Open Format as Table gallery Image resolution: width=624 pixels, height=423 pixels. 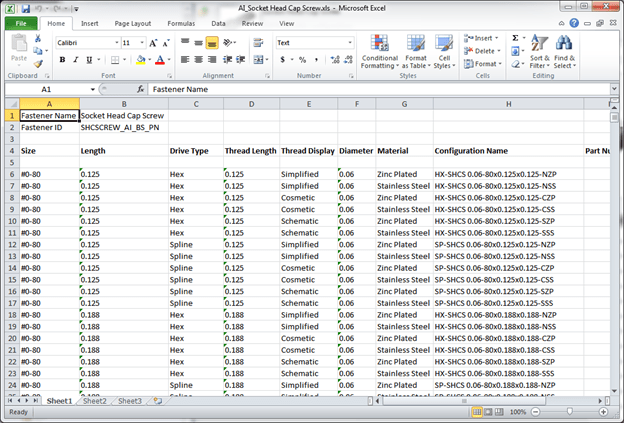tap(416, 52)
